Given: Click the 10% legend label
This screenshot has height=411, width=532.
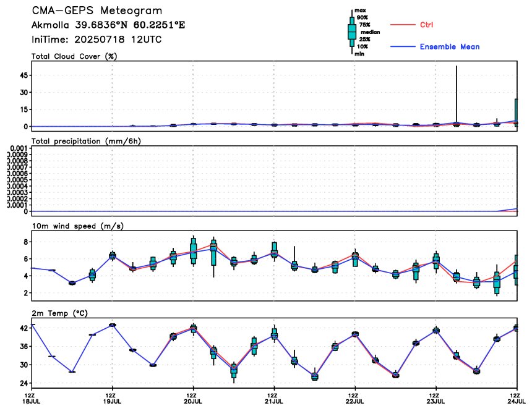Looking at the screenshot, I should pyautogui.click(x=362, y=46).
